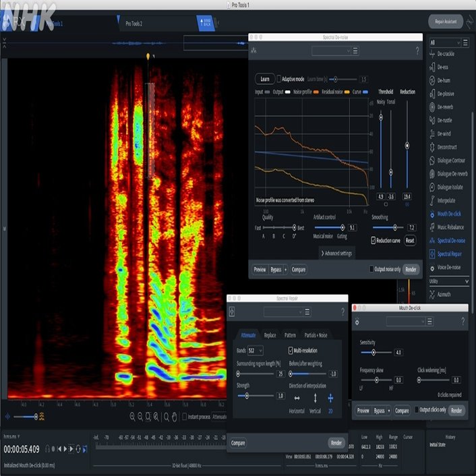
Task: Toggle the Multi-resolution checkbox
Action: (x=291, y=351)
